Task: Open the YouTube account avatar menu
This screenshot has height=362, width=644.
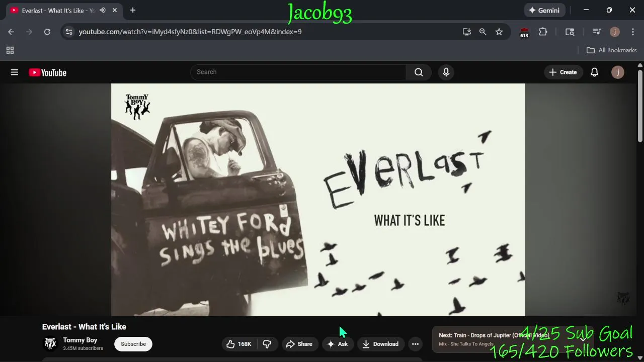Action: point(617,72)
